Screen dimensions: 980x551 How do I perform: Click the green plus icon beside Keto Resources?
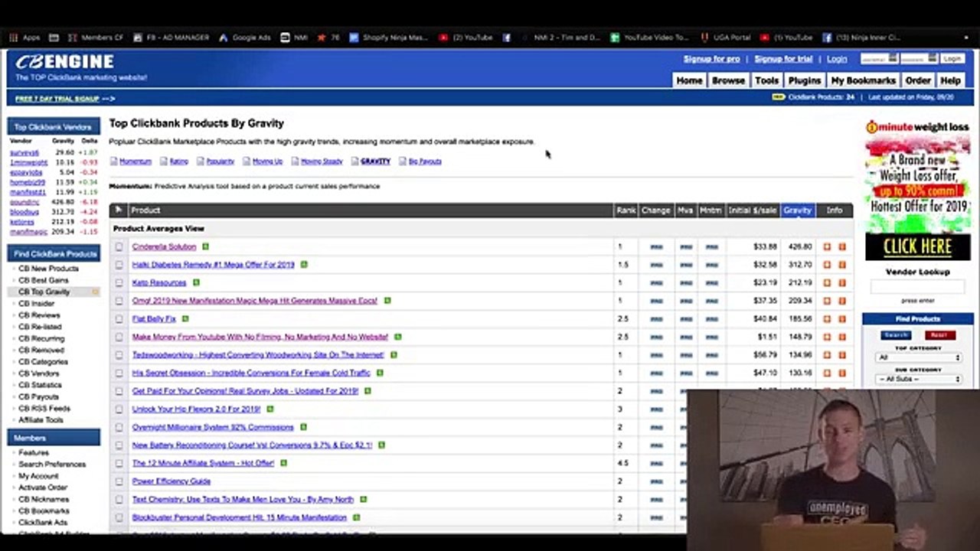point(196,282)
